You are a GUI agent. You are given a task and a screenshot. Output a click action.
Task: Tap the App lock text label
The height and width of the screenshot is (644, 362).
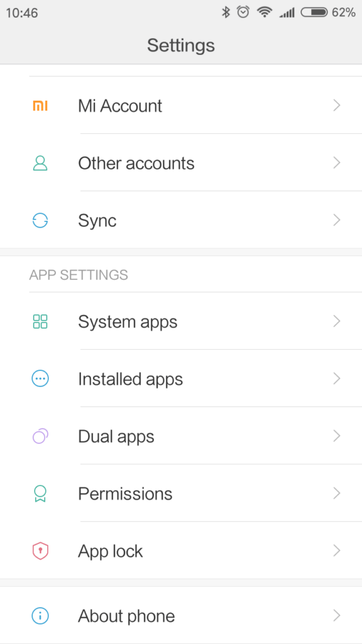tap(111, 551)
